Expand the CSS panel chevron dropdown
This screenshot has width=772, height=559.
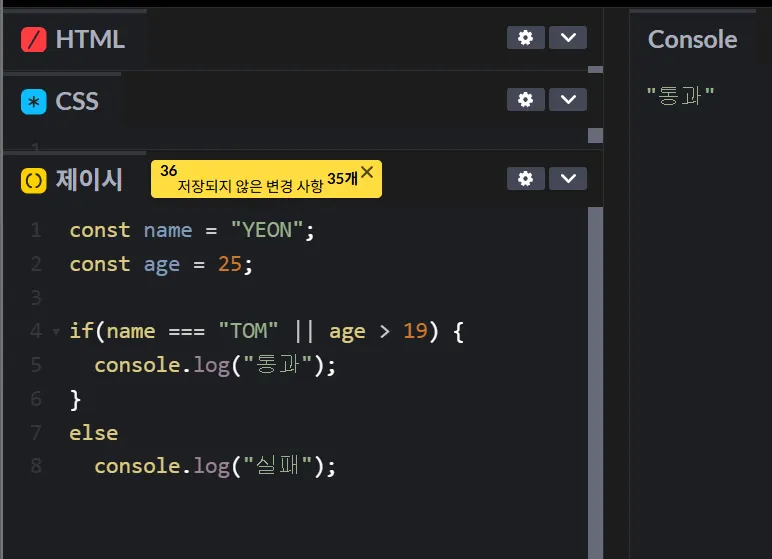[568, 99]
